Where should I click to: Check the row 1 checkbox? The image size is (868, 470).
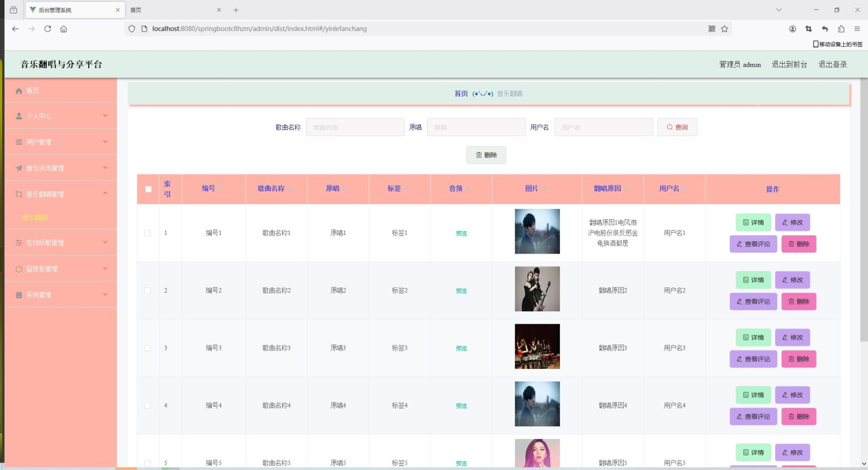(x=147, y=233)
